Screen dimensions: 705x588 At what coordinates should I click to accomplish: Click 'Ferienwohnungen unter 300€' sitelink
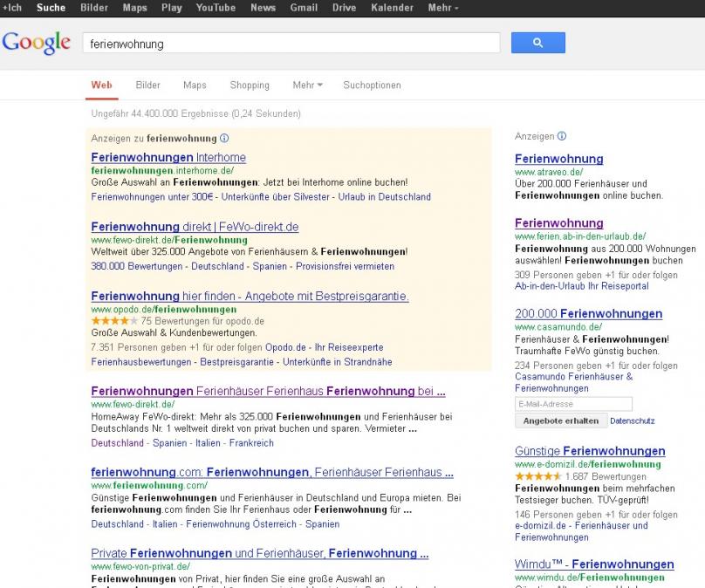click(152, 197)
